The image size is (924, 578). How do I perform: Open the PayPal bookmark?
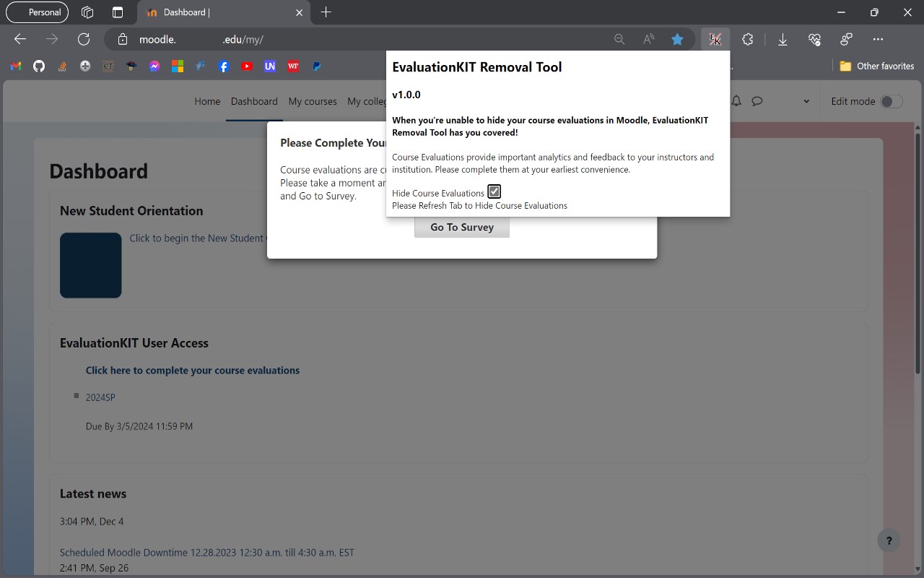316,66
